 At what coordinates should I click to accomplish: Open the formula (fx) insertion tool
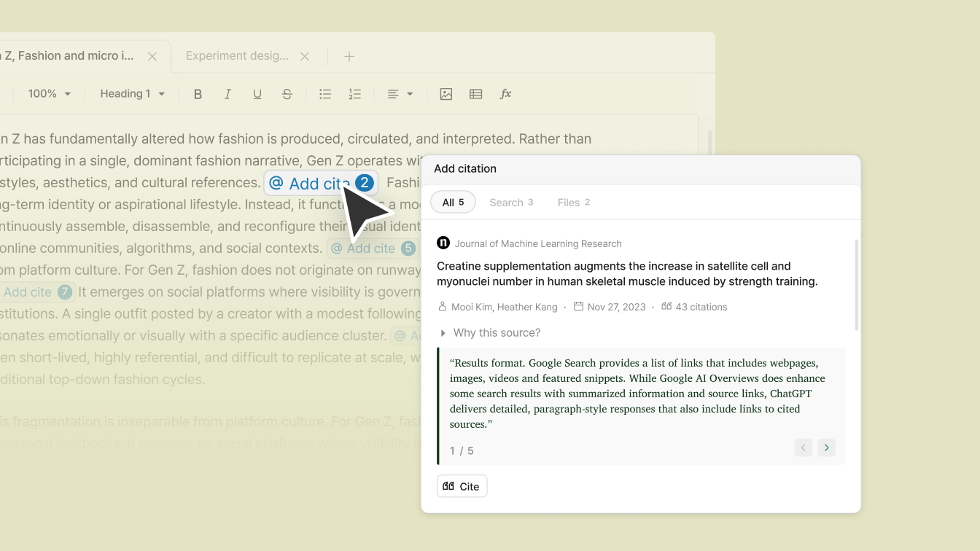pyautogui.click(x=505, y=93)
